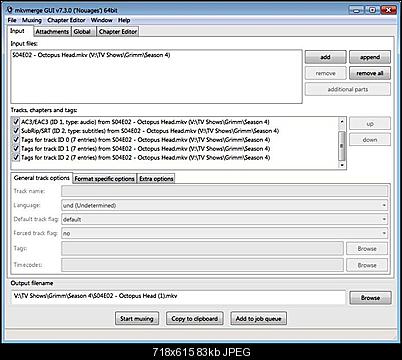Toggle Tags for track ID 0 checkbox

tap(15, 140)
